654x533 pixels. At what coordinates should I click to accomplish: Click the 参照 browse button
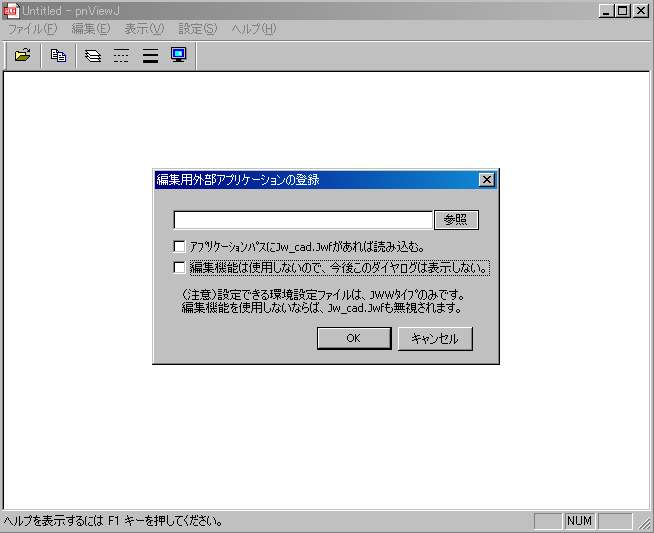coord(456,220)
